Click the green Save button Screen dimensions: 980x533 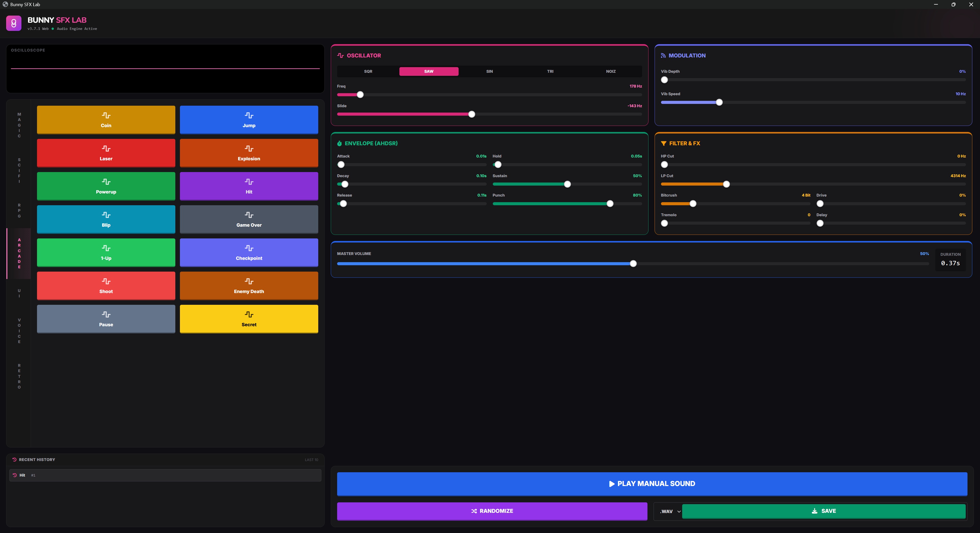[824, 511]
